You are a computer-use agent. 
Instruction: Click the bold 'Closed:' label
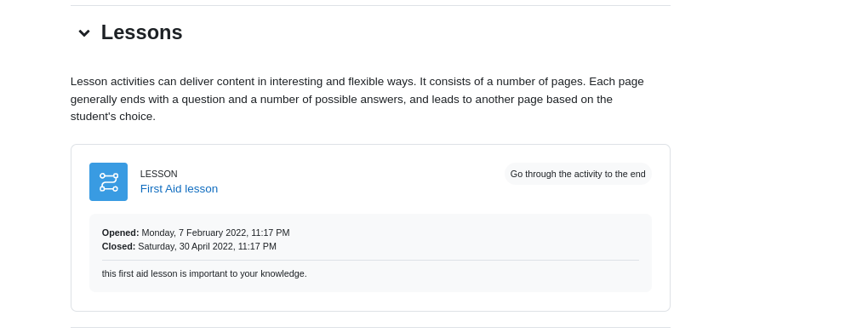[x=118, y=247]
